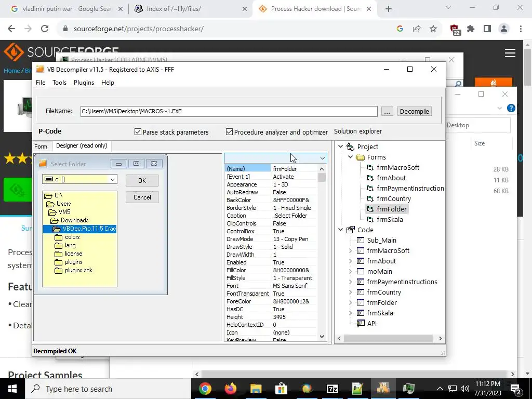The image size is (532, 399).
Task: Expand frmMacroSoft under Code
Action: click(351, 251)
